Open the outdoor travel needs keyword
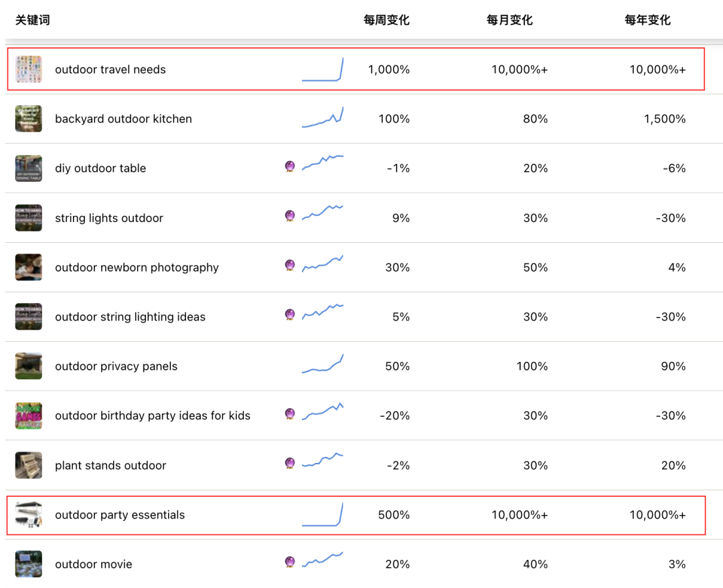Image resolution: width=723 pixels, height=588 pixels. coord(110,70)
